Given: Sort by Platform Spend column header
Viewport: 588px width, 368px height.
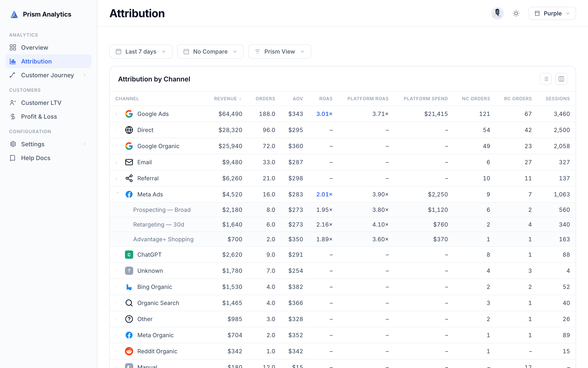Looking at the screenshot, I should 426,99.
